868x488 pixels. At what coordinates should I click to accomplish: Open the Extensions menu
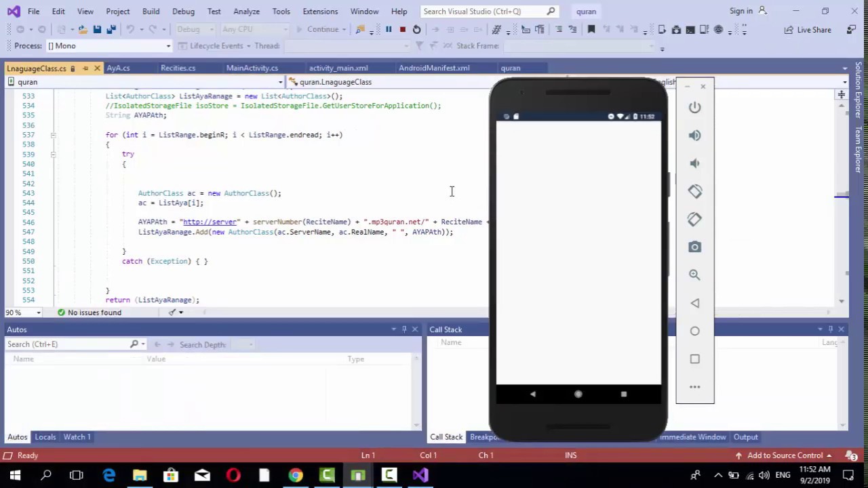pos(320,11)
